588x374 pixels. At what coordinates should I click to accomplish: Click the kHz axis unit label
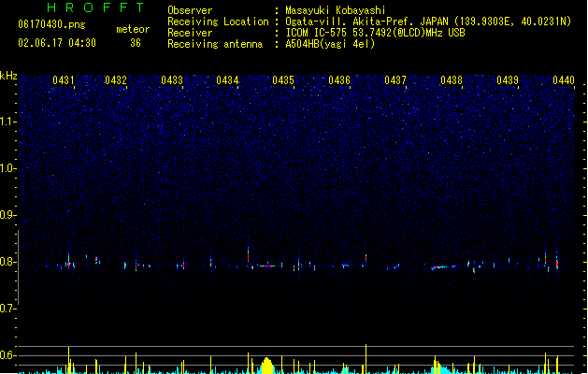pos(8,76)
